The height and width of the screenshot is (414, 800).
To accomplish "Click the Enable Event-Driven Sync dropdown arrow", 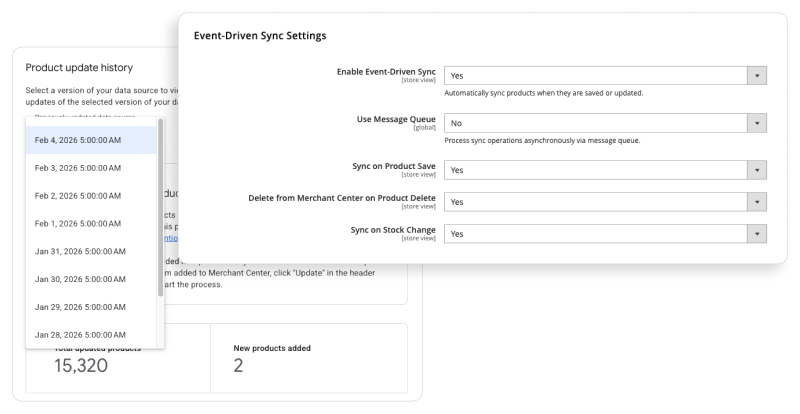I will 757,75.
